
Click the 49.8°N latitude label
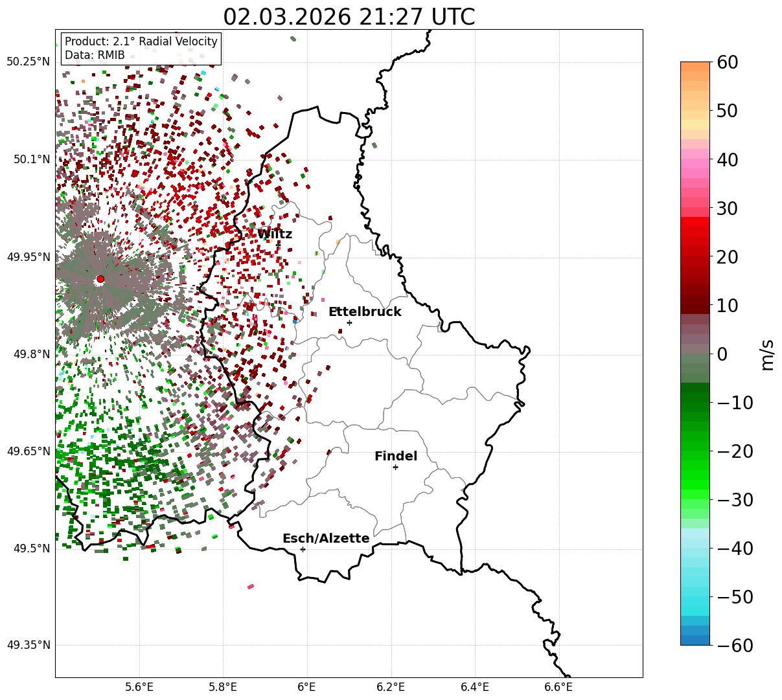(x=31, y=354)
